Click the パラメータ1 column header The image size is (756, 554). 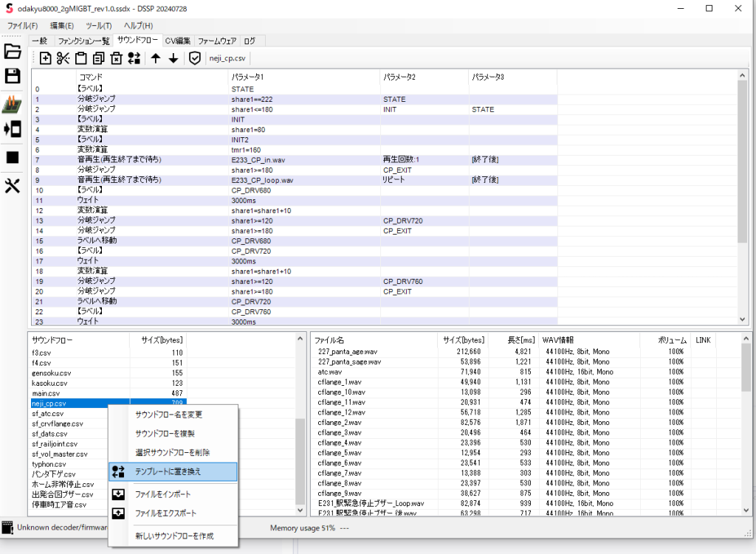[x=247, y=77]
